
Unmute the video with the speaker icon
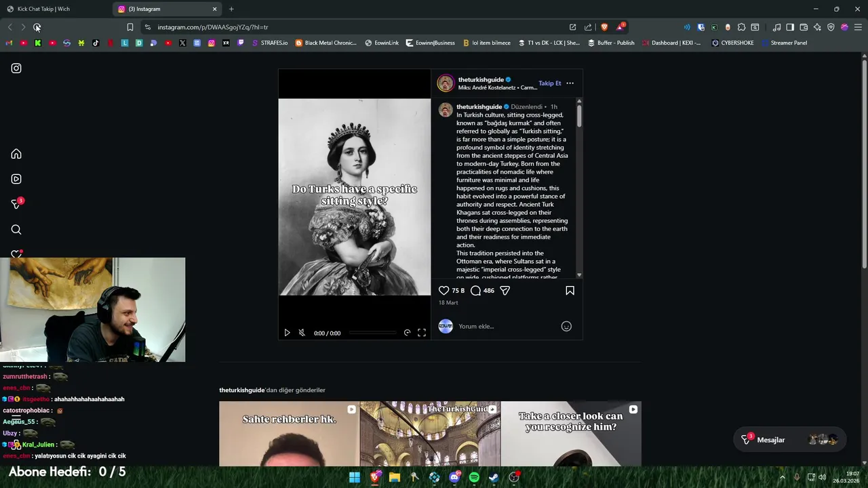point(302,333)
